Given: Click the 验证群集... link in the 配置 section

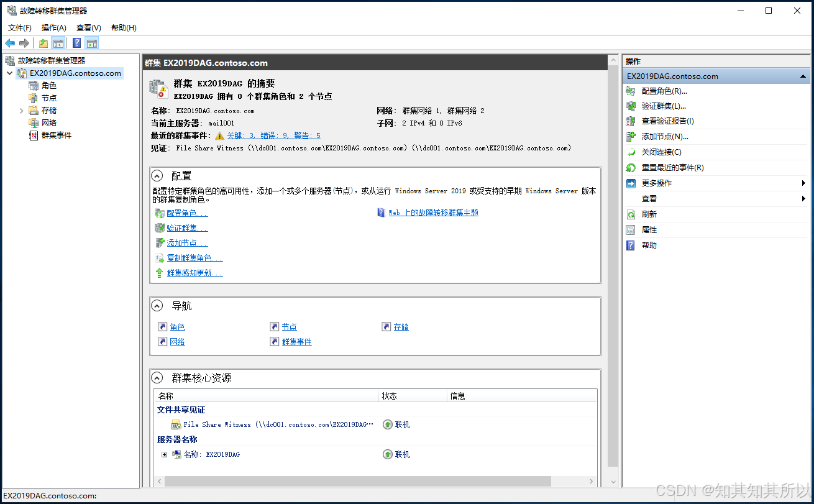Looking at the screenshot, I should coord(187,228).
